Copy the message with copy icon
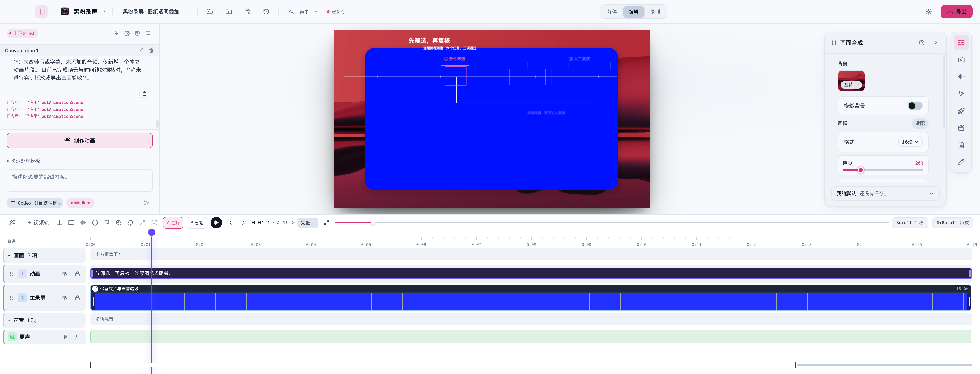The height and width of the screenshot is (374, 980). point(144,93)
